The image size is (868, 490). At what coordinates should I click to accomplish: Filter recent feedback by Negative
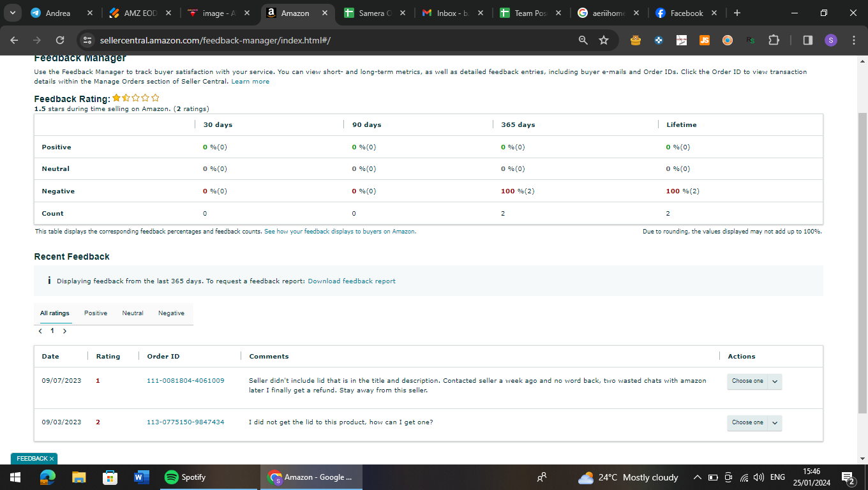pos(171,313)
